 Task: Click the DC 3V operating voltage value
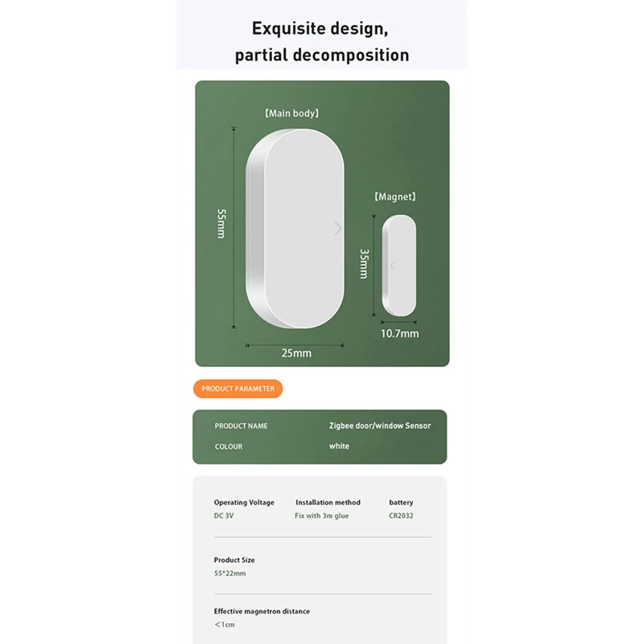click(x=224, y=516)
